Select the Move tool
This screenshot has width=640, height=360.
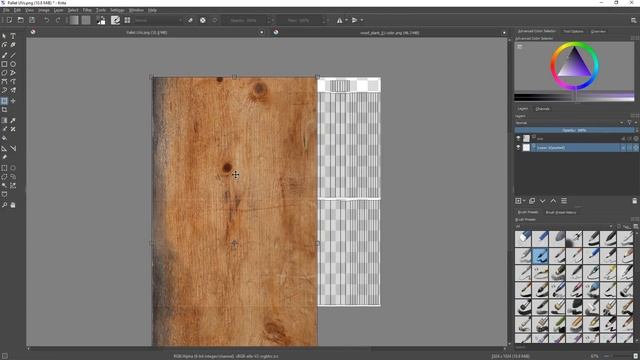pyautogui.click(x=13, y=101)
